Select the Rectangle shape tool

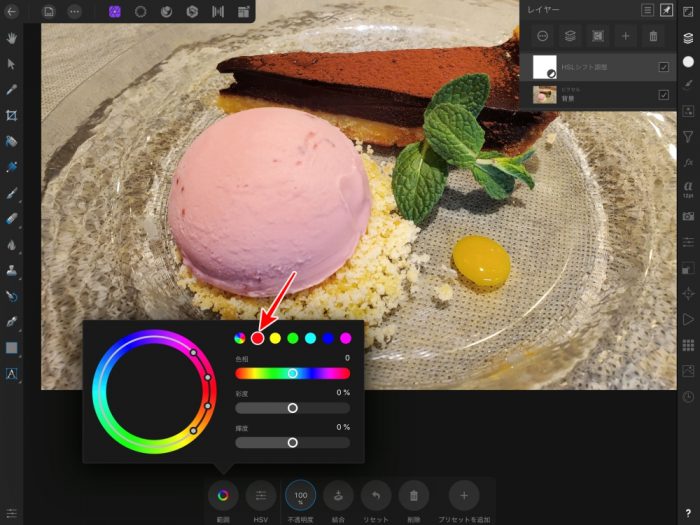pos(12,348)
